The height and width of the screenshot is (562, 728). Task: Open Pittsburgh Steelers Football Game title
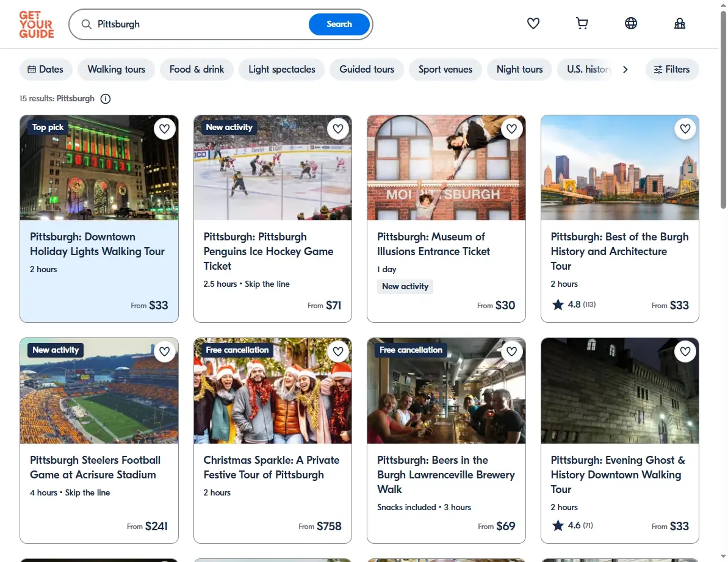click(x=95, y=467)
